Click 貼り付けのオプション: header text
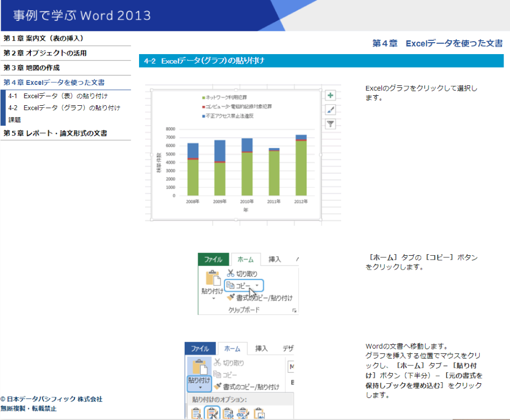Screen dimensions: 510x420 click(x=219, y=400)
